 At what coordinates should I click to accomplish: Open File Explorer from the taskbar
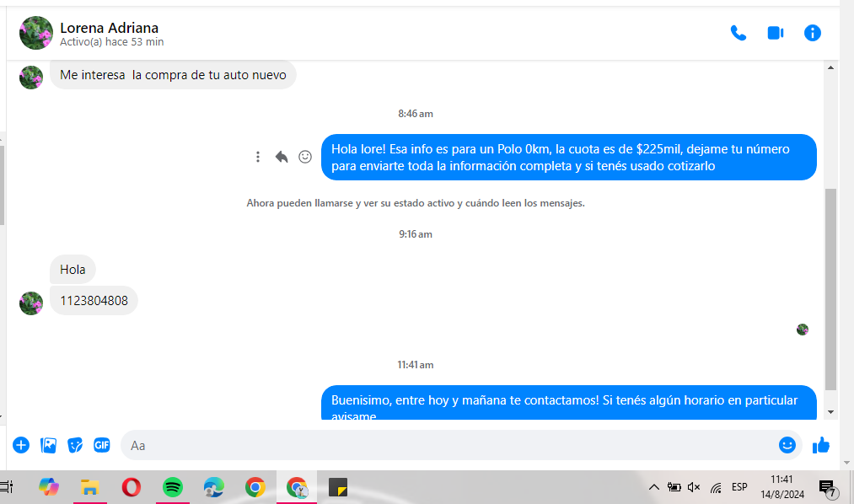coord(90,487)
